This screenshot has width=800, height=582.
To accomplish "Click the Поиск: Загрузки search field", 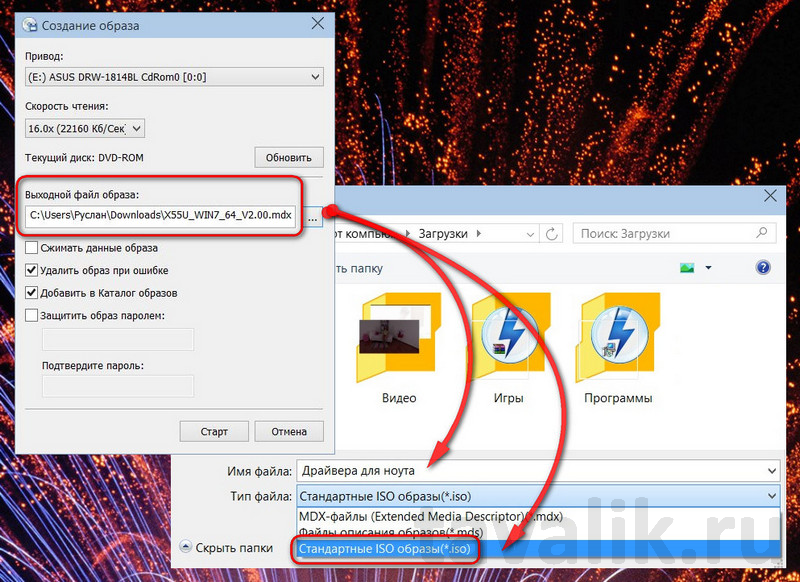I will tap(674, 234).
